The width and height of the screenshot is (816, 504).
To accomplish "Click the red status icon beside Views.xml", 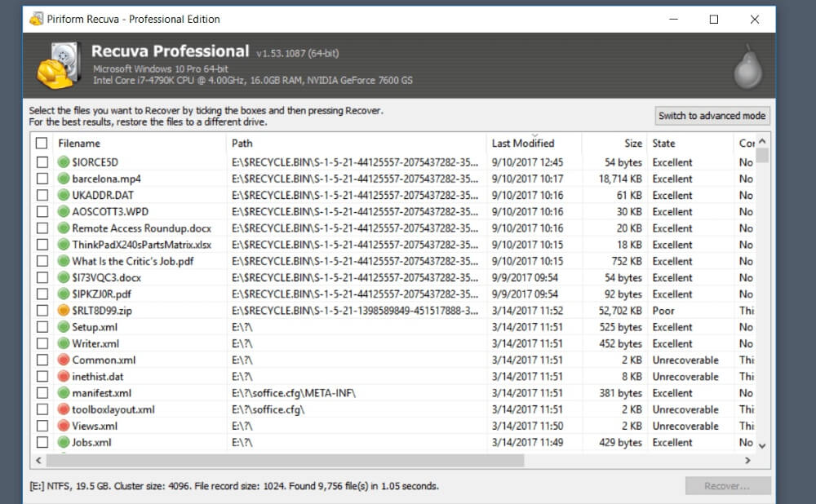I will [64, 426].
